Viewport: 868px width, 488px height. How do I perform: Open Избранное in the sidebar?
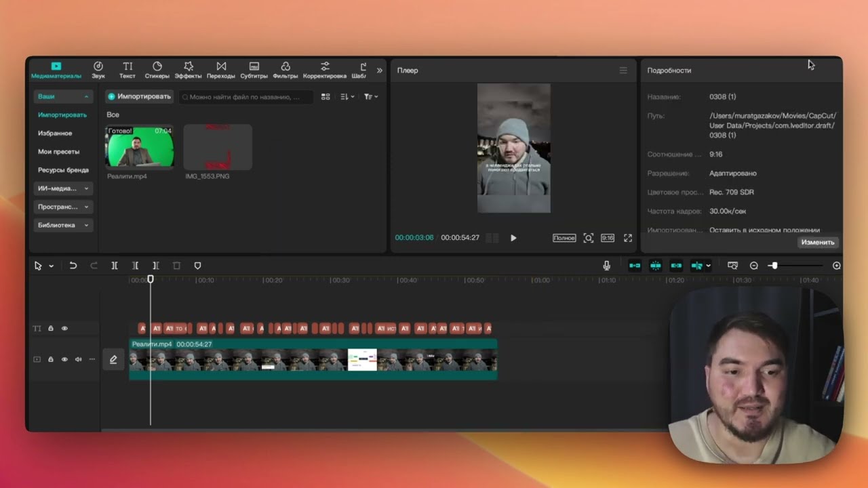pos(55,134)
